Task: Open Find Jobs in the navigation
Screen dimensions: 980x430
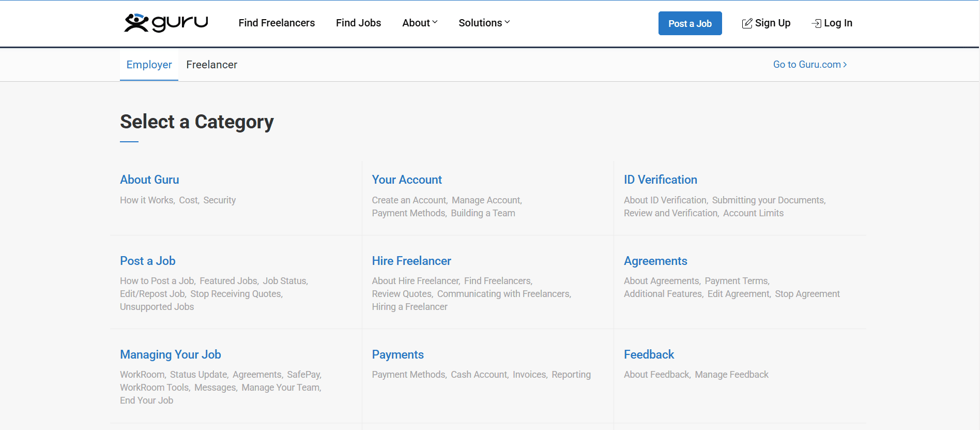Action: (358, 23)
